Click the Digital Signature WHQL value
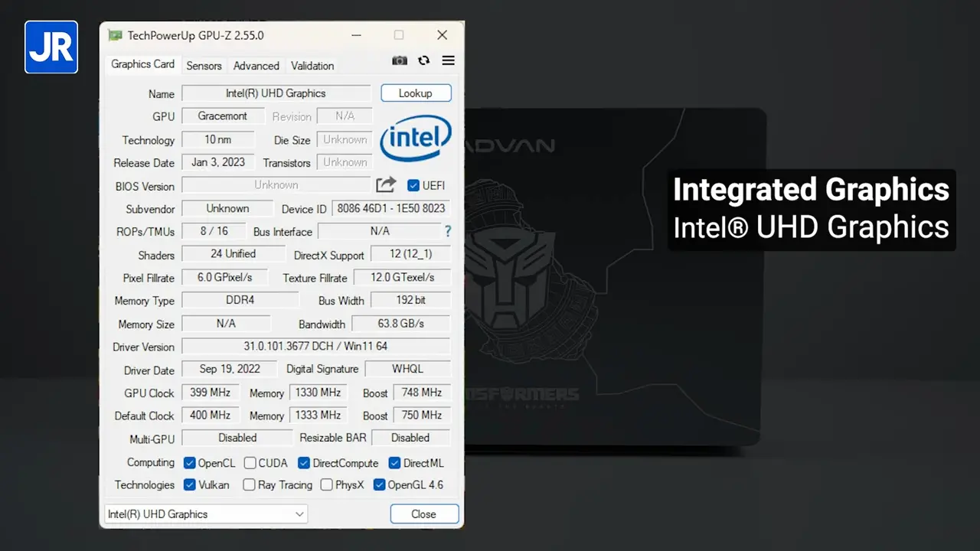This screenshot has height=551, width=980. point(407,369)
